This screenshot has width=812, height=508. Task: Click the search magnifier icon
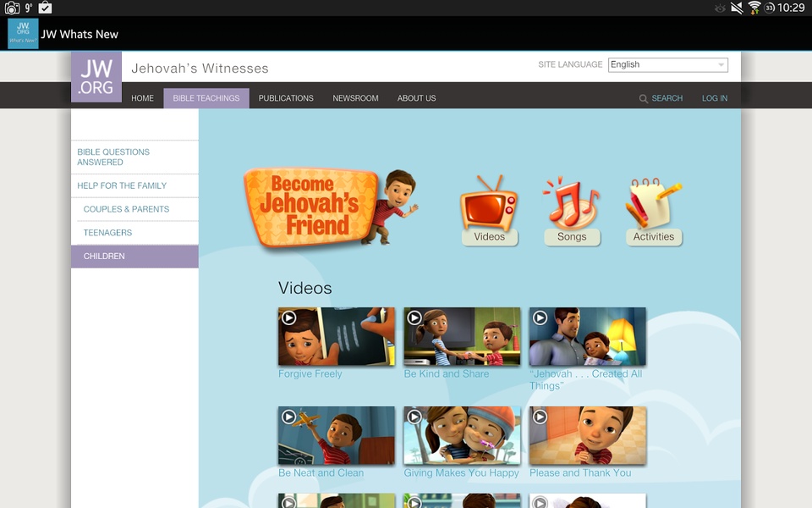643,98
